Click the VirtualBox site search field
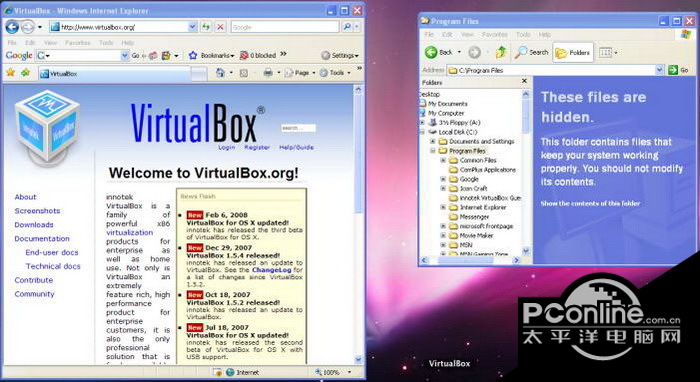This screenshot has height=382, width=700. 298,129
